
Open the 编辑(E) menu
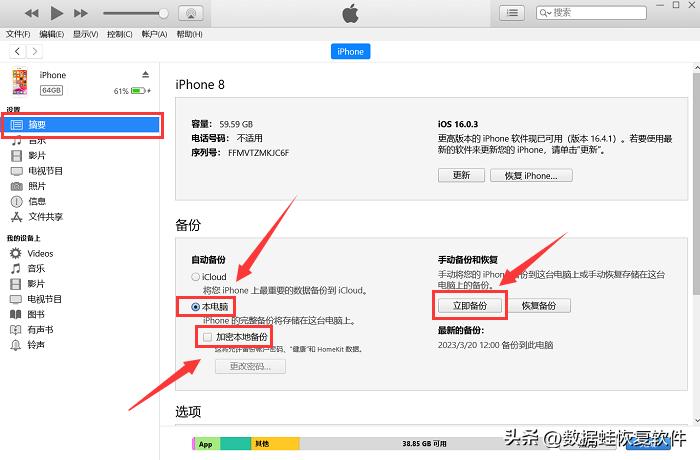pos(51,34)
